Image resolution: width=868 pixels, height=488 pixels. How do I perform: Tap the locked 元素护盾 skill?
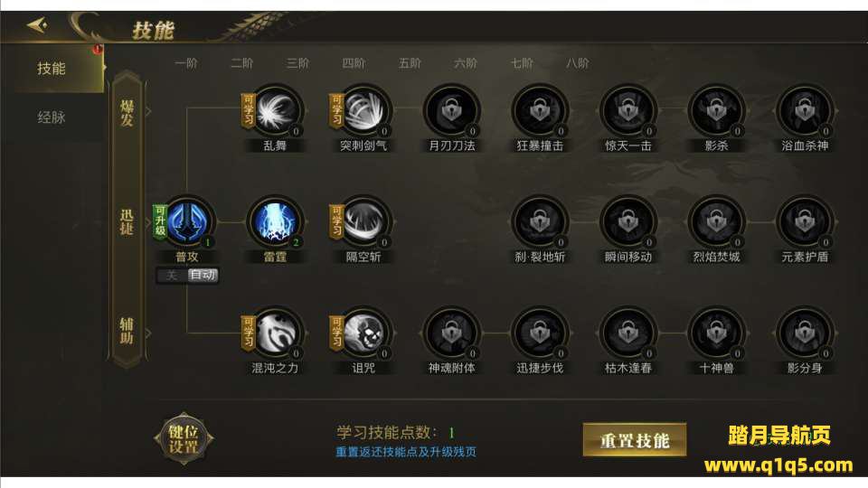[805, 222]
